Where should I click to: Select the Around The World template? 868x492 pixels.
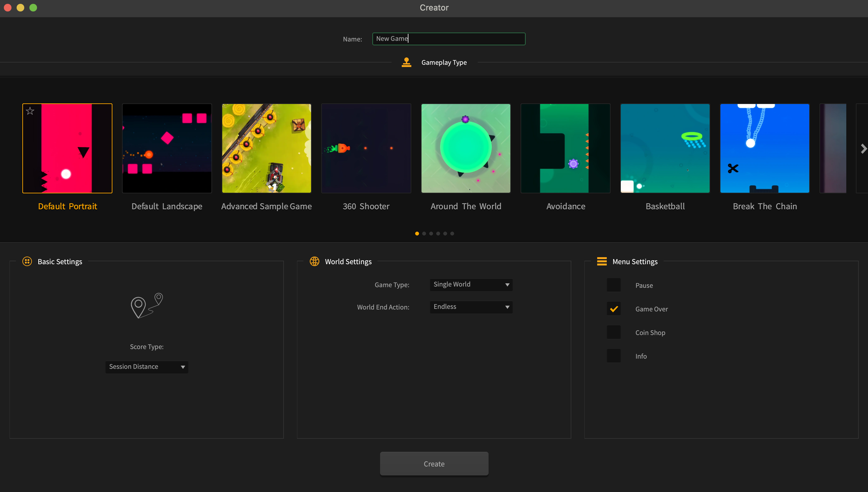[466, 148]
